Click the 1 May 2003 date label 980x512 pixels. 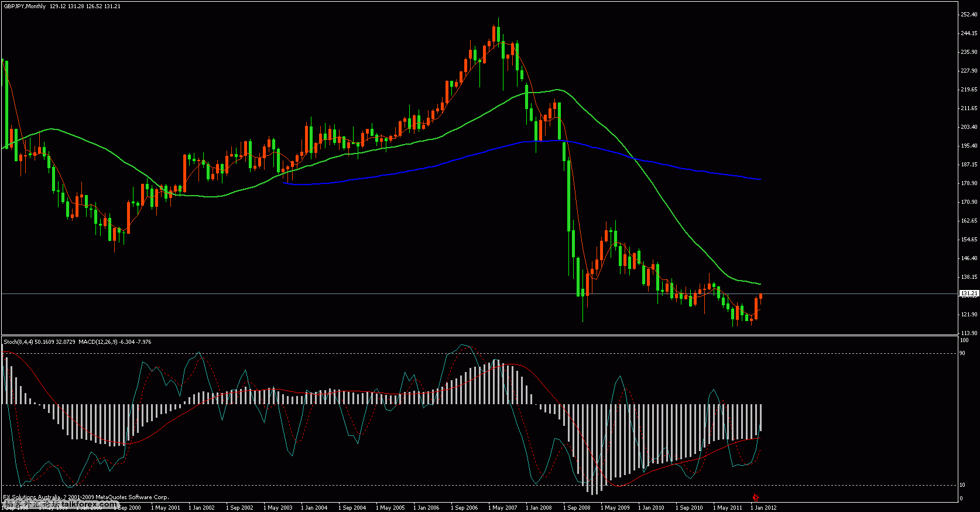click(x=278, y=508)
